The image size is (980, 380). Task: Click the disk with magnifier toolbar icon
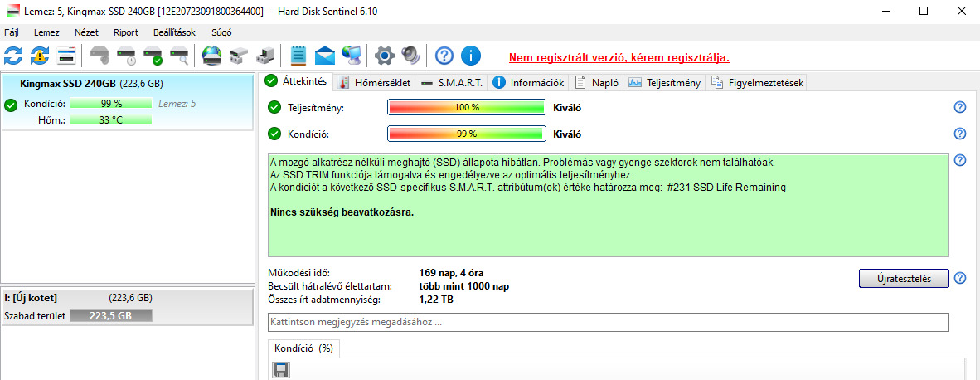point(180,56)
